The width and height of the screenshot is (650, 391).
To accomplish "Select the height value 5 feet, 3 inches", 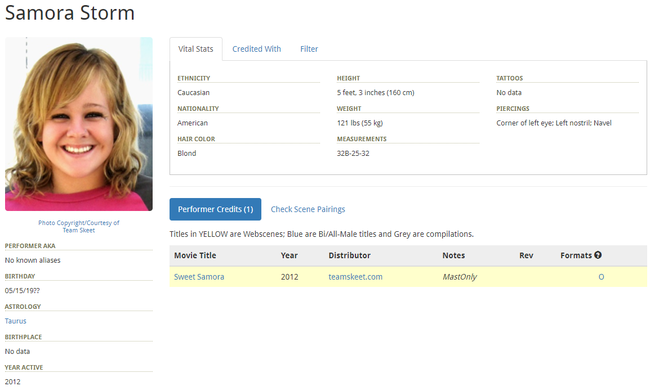I will coord(375,92).
